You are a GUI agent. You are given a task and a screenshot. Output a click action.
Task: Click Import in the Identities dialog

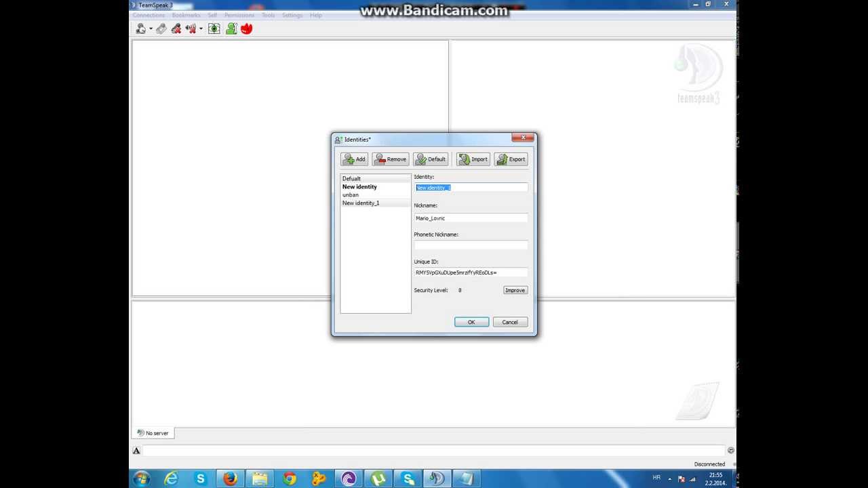473,159
